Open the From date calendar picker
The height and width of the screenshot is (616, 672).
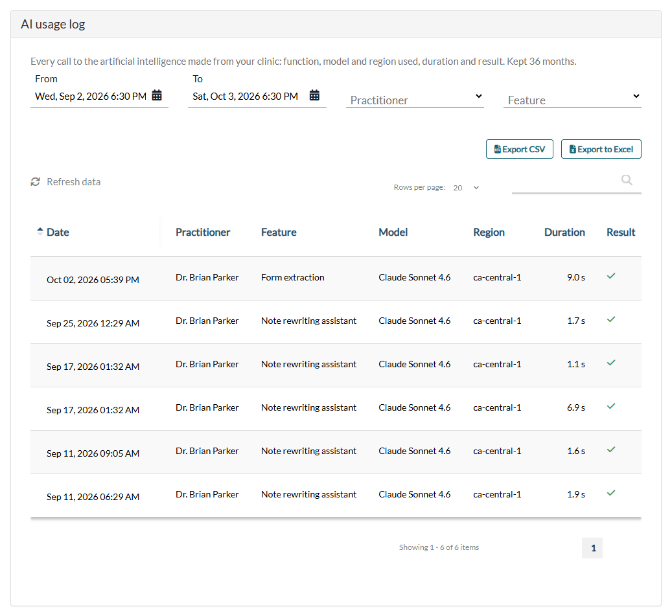pyautogui.click(x=157, y=95)
